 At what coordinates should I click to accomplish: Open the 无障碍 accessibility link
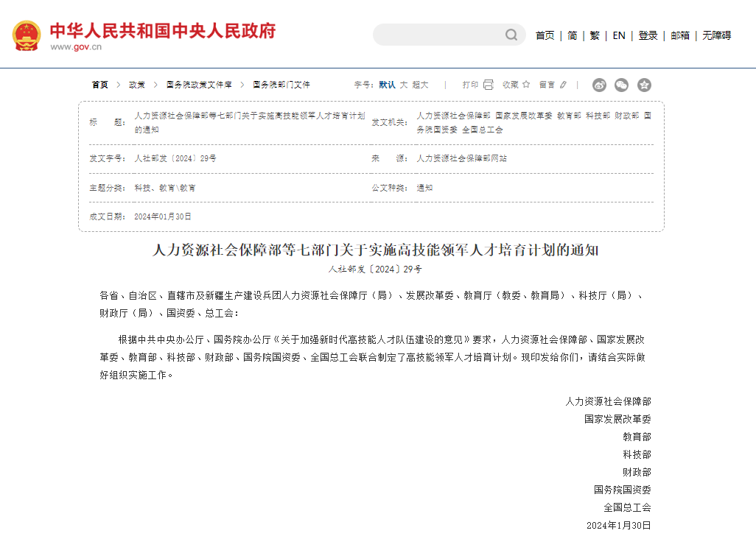coord(716,35)
